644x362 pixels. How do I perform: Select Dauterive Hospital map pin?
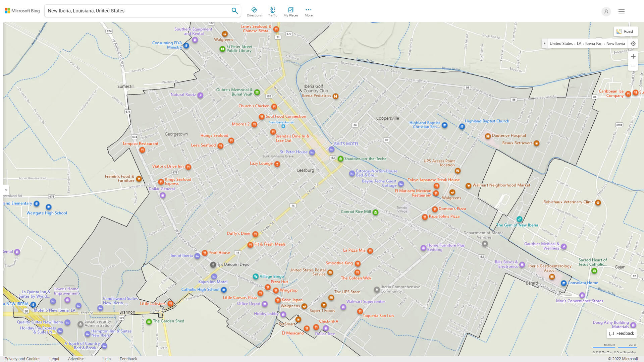pos(488,136)
